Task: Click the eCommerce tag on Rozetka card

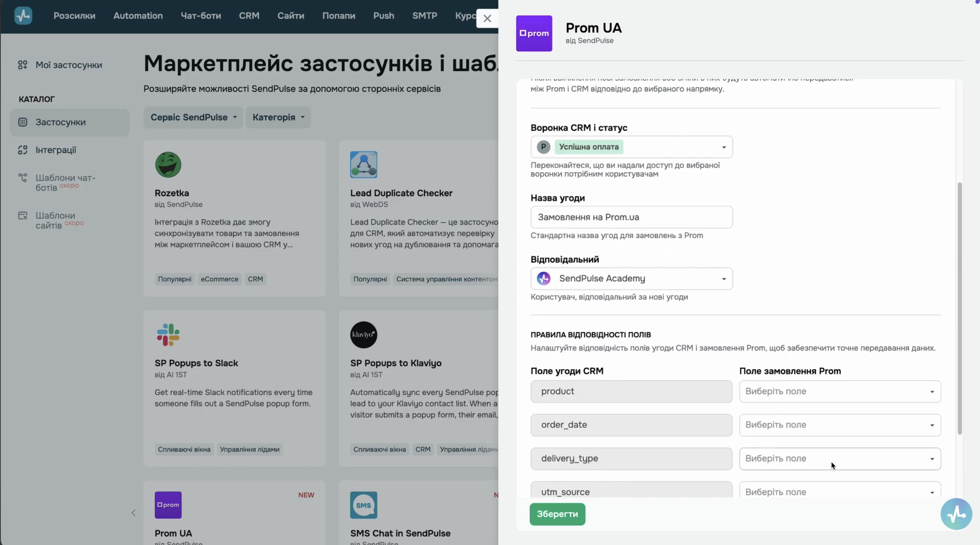Action: click(219, 279)
